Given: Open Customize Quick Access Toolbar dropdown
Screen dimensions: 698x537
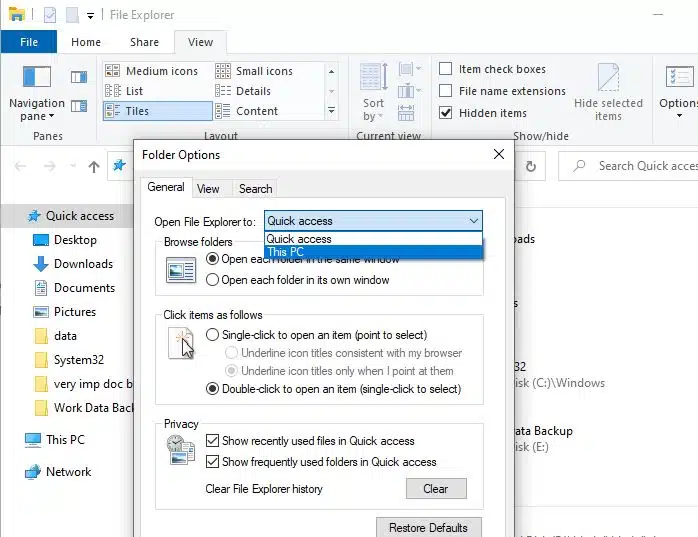Looking at the screenshot, I should click(x=90, y=16).
